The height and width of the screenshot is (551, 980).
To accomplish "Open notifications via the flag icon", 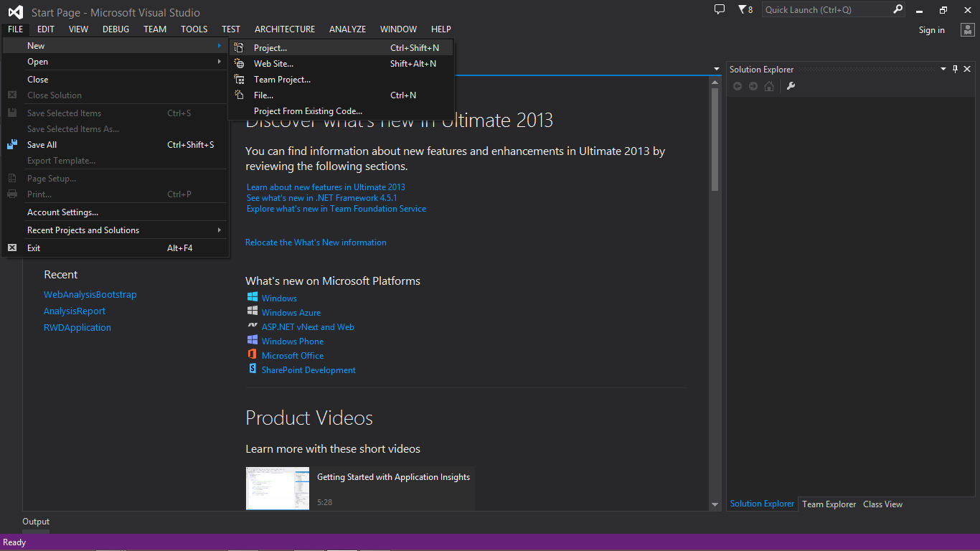I will click(743, 9).
